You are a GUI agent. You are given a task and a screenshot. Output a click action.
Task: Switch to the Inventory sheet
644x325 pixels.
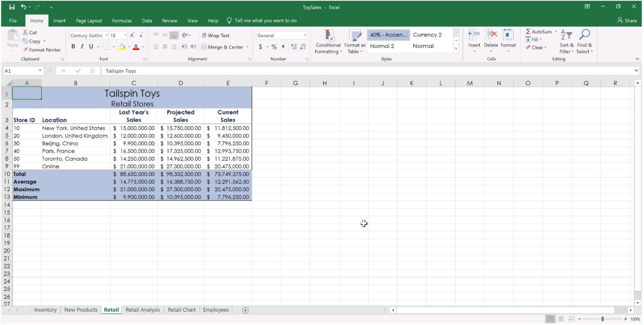[45, 310]
